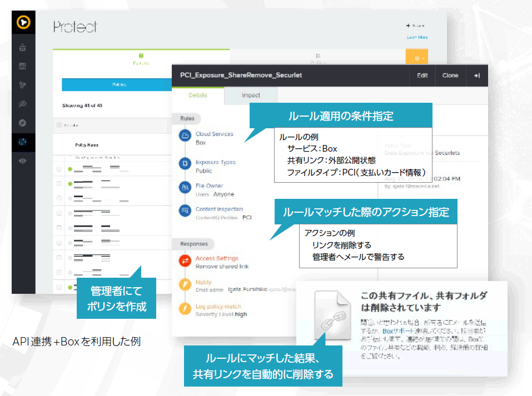Click the Rules section label

point(187,118)
